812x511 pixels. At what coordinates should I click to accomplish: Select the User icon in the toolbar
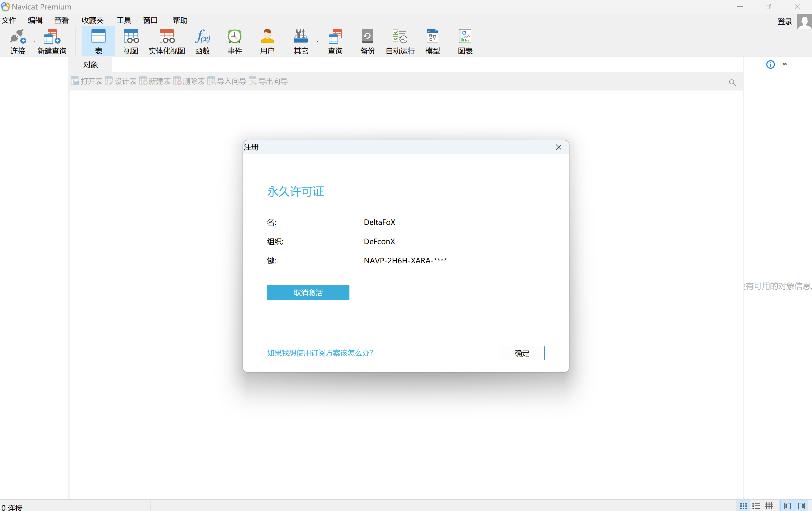(x=267, y=37)
